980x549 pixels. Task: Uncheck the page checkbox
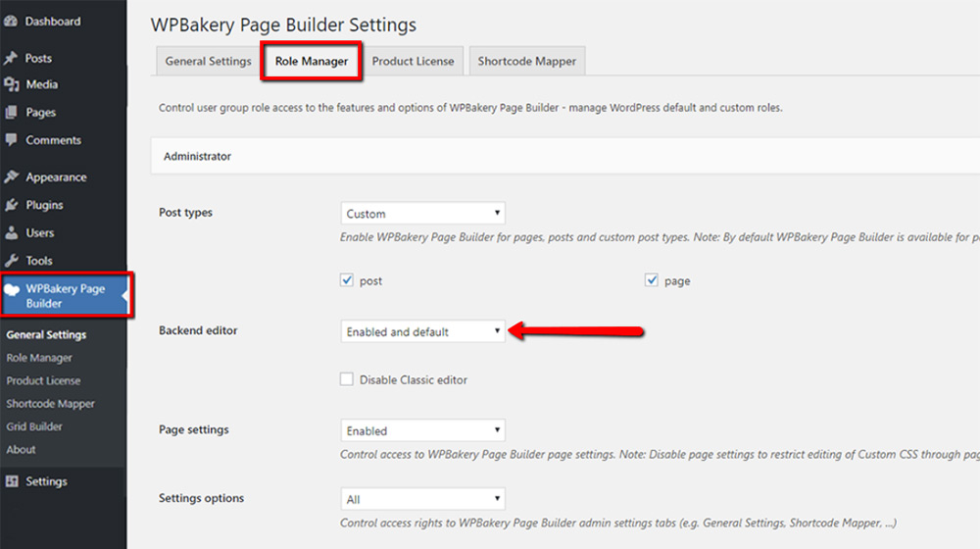tap(652, 280)
